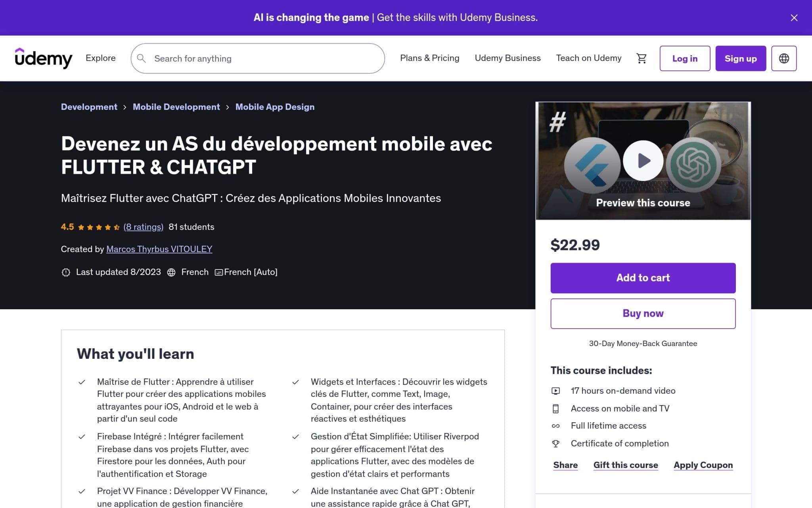
Task: Click the mobile access icon
Action: click(x=555, y=408)
